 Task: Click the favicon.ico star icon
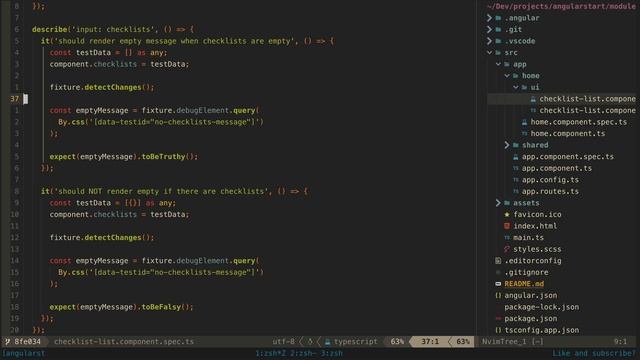tap(507, 214)
